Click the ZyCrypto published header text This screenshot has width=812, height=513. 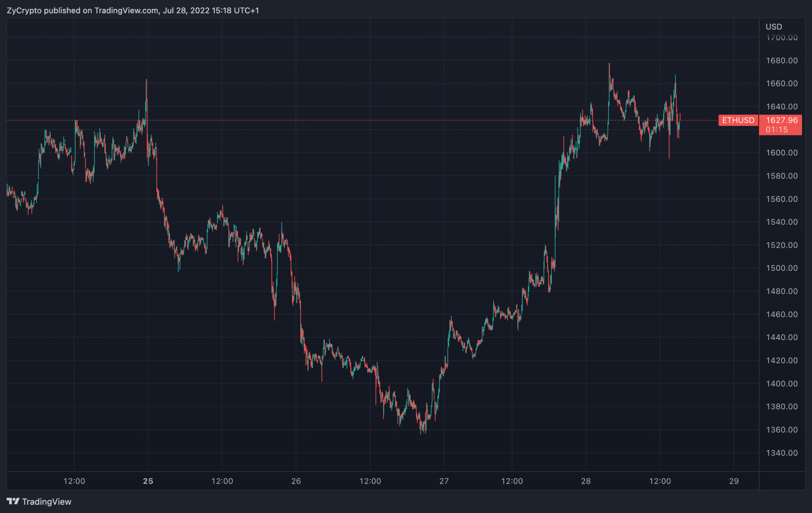tap(133, 10)
